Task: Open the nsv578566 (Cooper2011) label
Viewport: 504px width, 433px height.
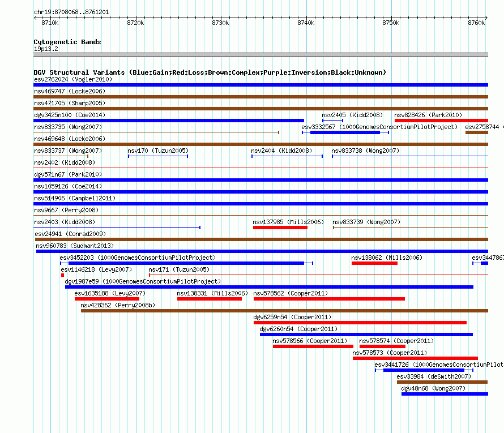Action: coord(310,341)
